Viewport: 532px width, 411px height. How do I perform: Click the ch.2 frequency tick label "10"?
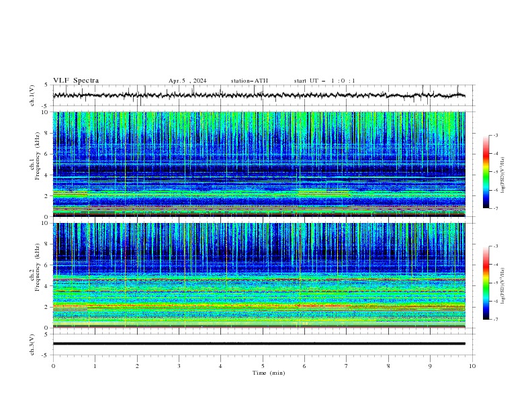(45, 223)
